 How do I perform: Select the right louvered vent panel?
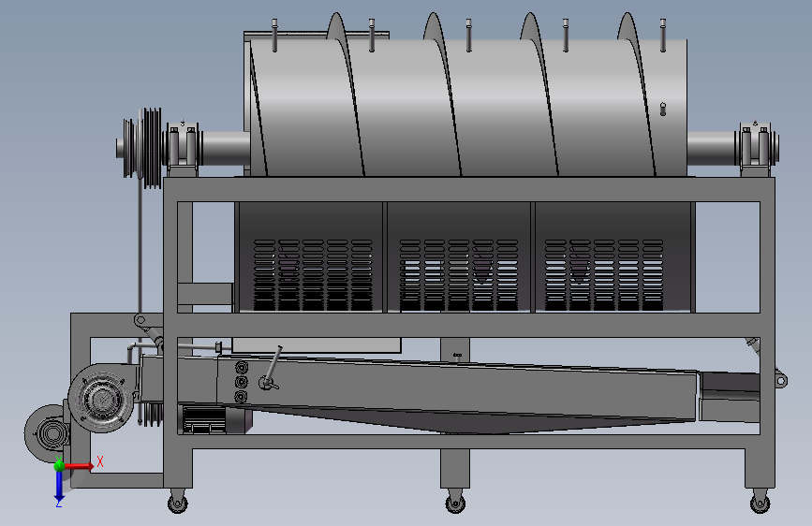[604, 275]
